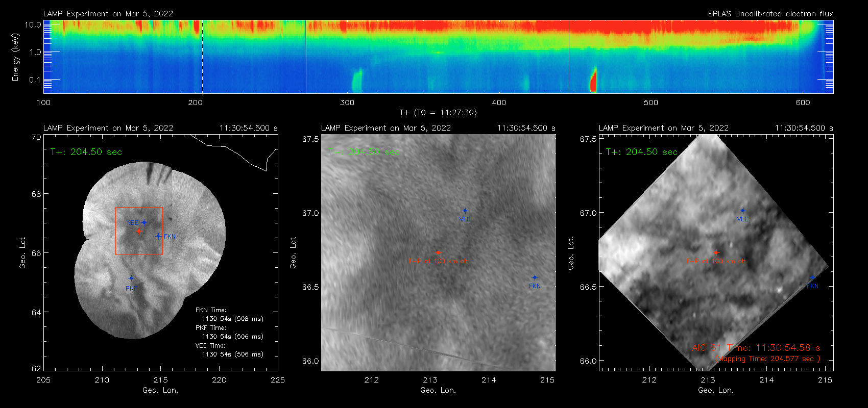868x408 pixels.
Task: Click red rocket footprint marker in left all-sky map
Action: point(139,231)
